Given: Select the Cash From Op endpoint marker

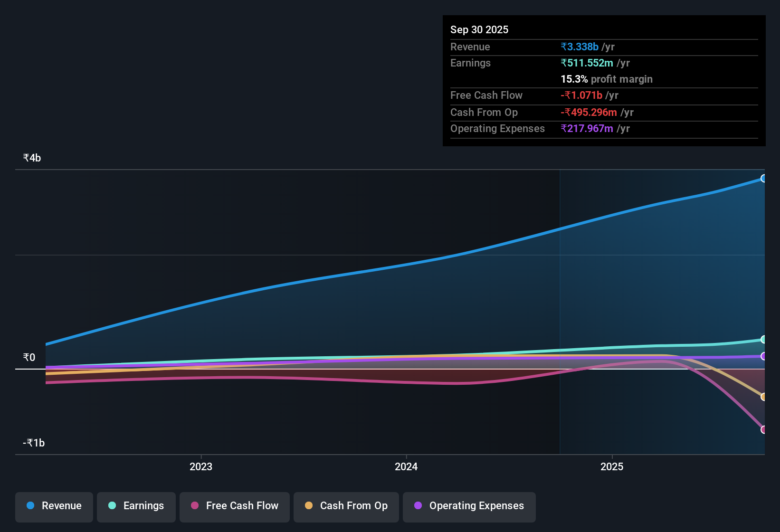Looking at the screenshot, I should click(x=764, y=397).
